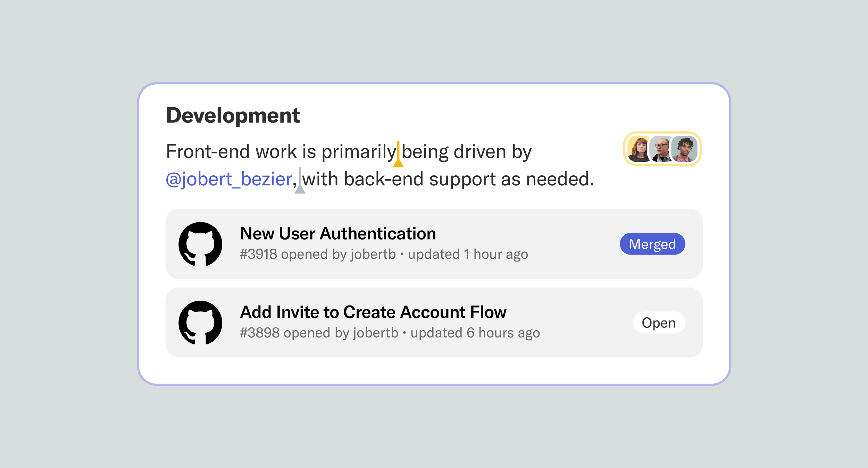868x468 pixels.
Task: Click the curly-haired man's avatar
Action: coord(684,149)
